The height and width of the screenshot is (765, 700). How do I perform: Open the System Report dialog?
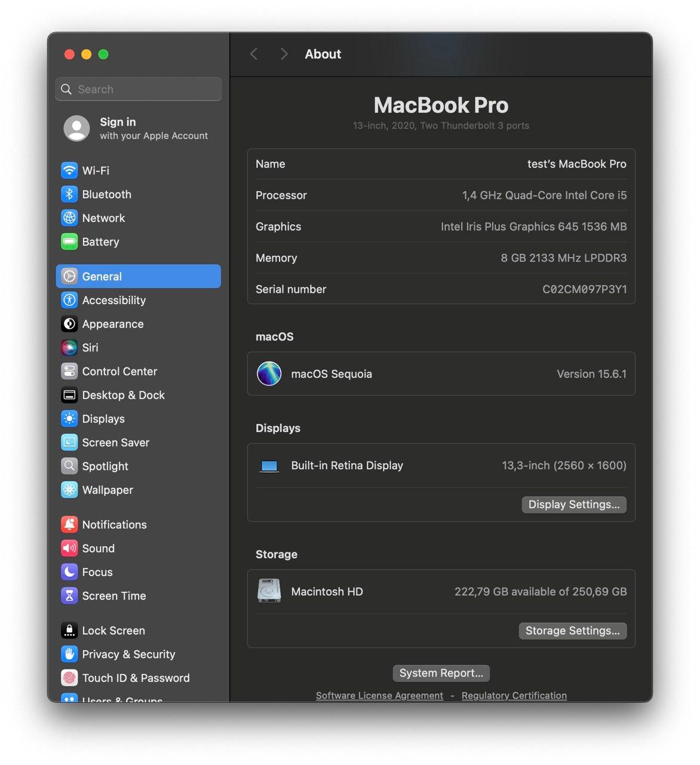pyautogui.click(x=441, y=673)
